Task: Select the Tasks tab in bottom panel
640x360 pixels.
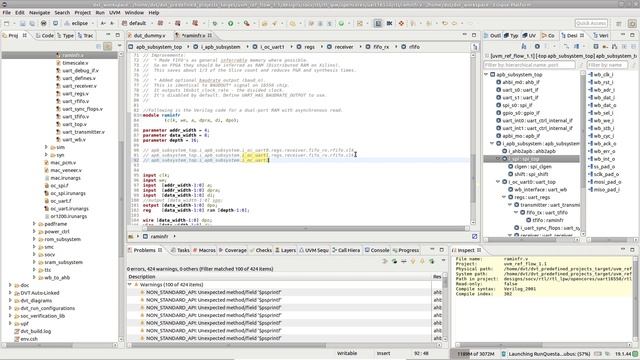Action: [x=180, y=250]
